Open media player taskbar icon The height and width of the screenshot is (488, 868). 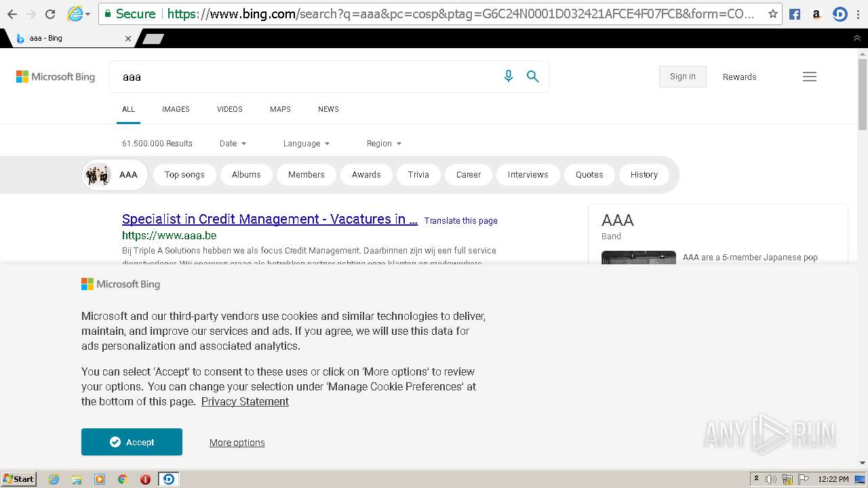(x=100, y=479)
